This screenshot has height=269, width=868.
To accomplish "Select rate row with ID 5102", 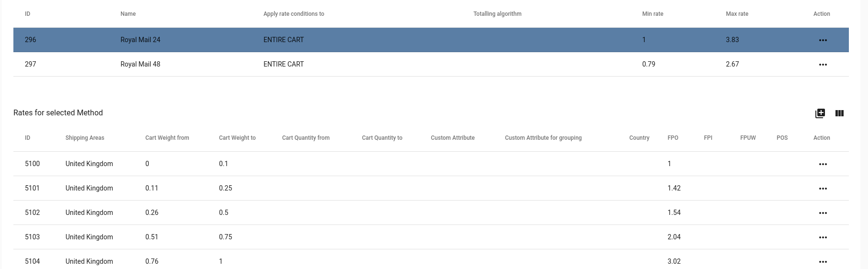I will (431, 213).
